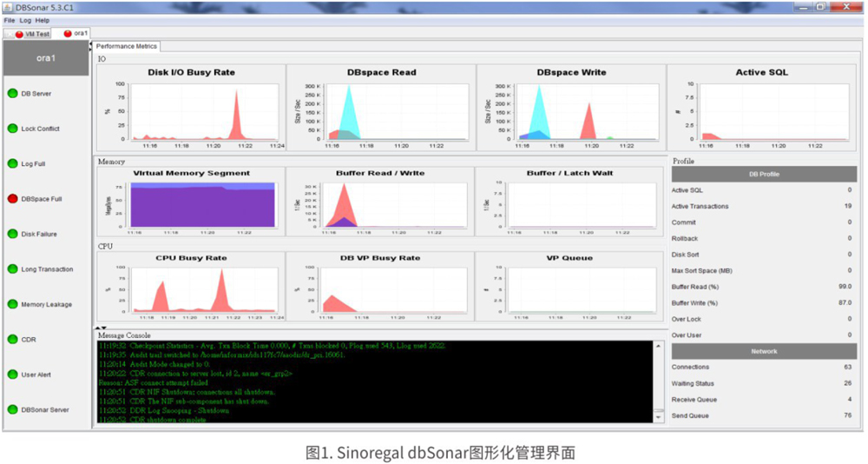Open the Help menu

pos(43,21)
